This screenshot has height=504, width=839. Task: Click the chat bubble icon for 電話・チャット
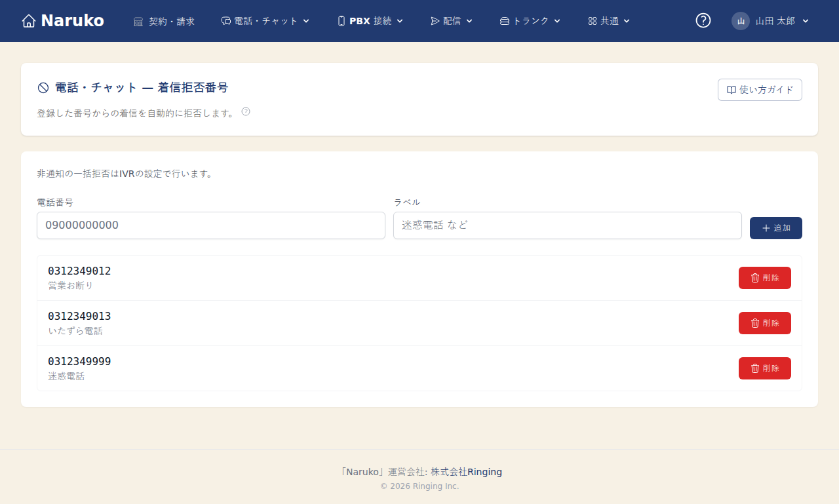point(226,21)
